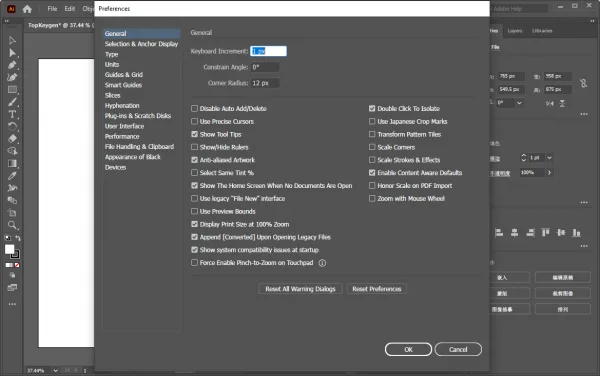Click the Corner Radius field
This screenshot has height=376, width=600.
[x=265, y=83]
